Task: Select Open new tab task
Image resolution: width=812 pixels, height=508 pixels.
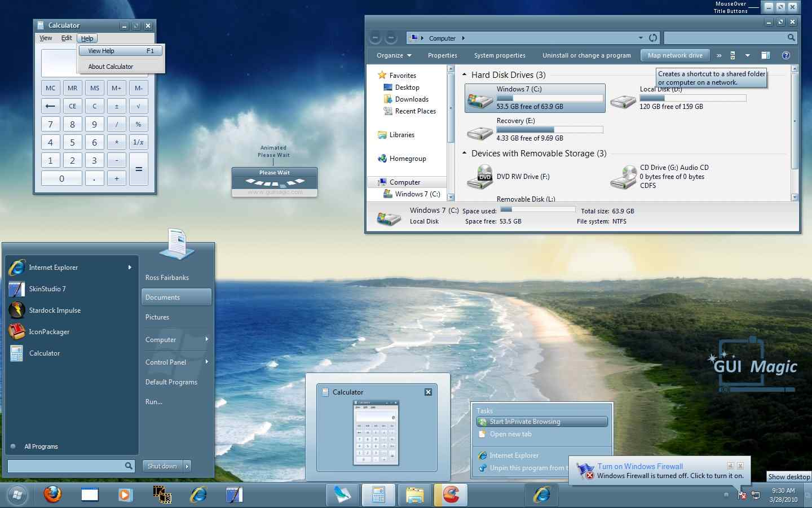Action: pyautogui.click(x=542, y=434)
